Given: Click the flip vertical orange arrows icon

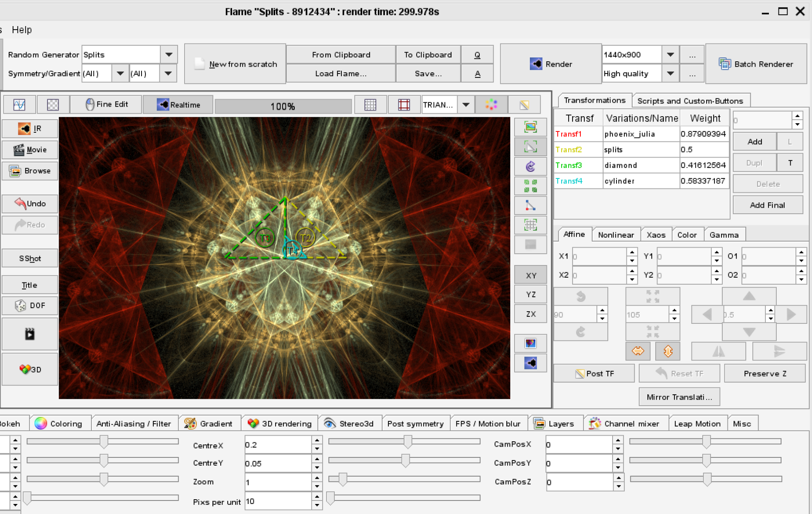Looking at the screenshot, I should (668, 351).
